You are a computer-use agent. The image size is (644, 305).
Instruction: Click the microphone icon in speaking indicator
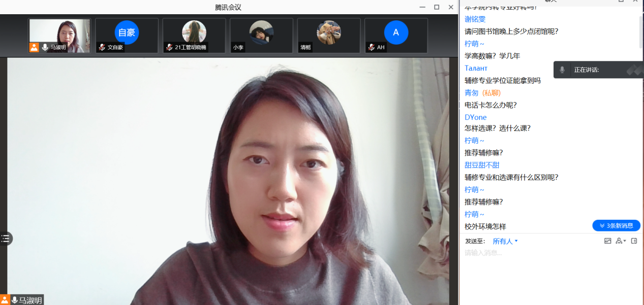[x=562, y=70]
